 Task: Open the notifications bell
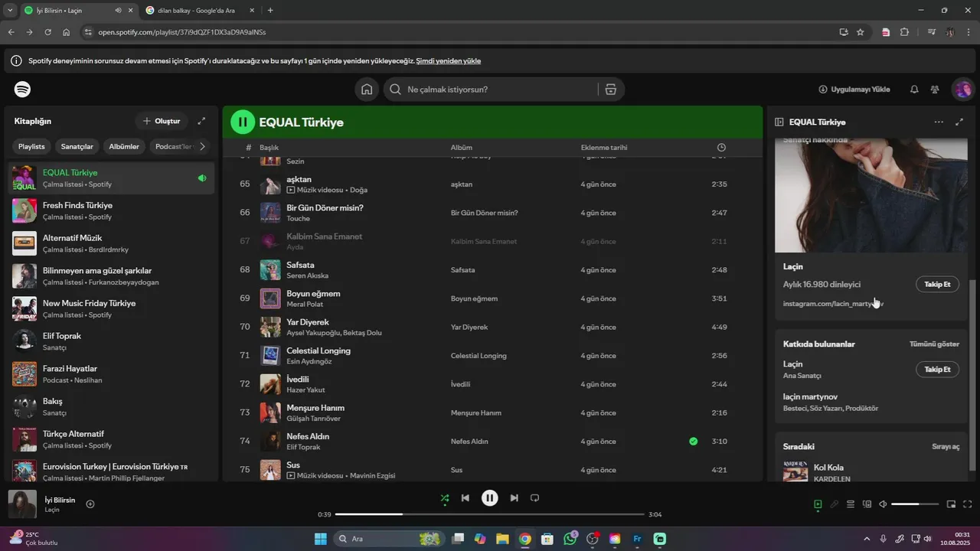click(x=914, y=90)
